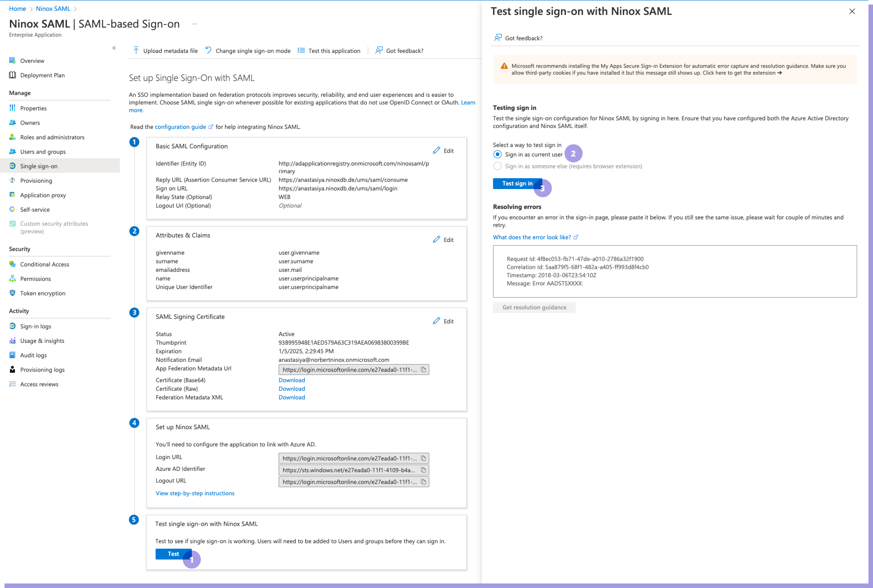873x588 pixels.
Task: Select Sign in as current user
Action: [497, 154]
